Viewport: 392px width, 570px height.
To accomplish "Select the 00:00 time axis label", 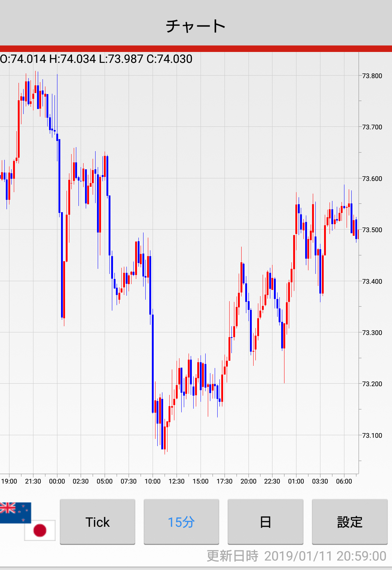I will [57, 481].
